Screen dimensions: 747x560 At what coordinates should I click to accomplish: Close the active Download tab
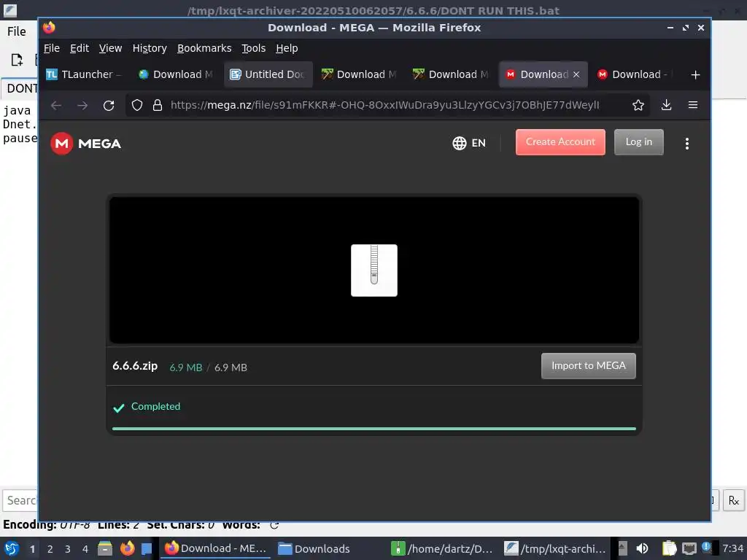576,75
